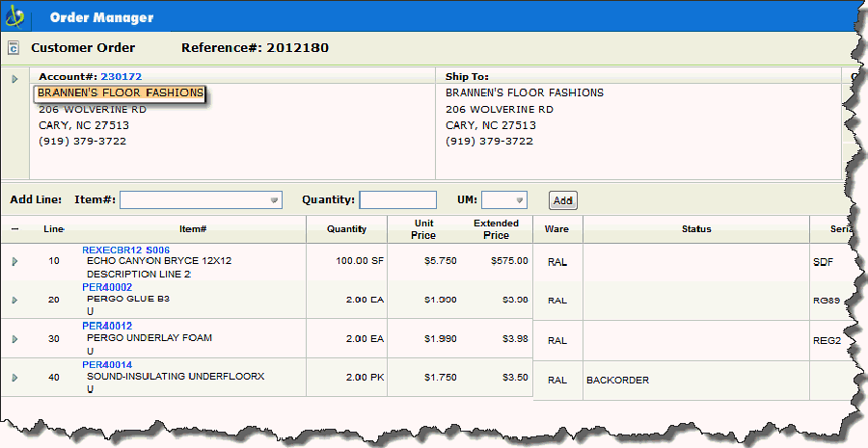Click the Customer Order document icon

tap(14, 48)
